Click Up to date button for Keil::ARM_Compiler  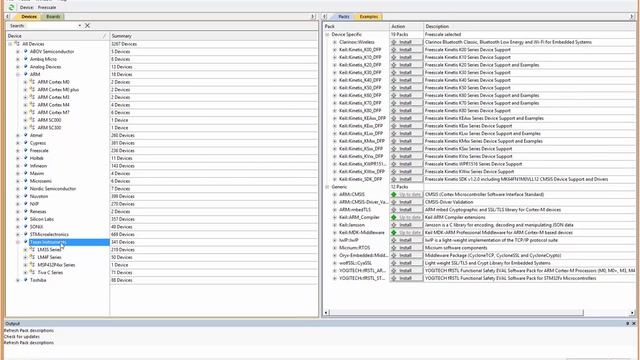point(406,217)
